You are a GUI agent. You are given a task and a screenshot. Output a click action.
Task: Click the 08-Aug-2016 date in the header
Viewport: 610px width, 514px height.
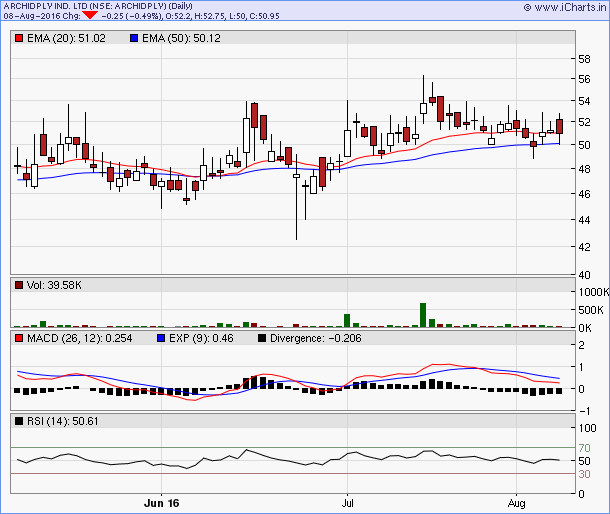32,16
